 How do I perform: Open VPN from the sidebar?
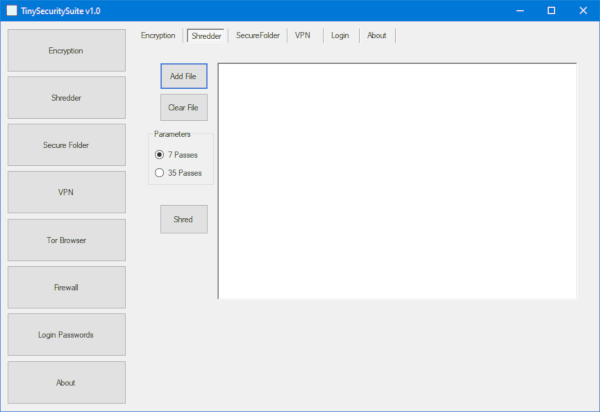67,192
